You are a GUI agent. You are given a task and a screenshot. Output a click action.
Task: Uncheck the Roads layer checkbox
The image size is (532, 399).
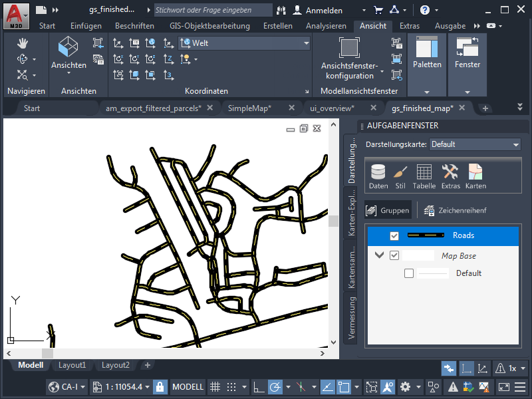tap(394, 236)
